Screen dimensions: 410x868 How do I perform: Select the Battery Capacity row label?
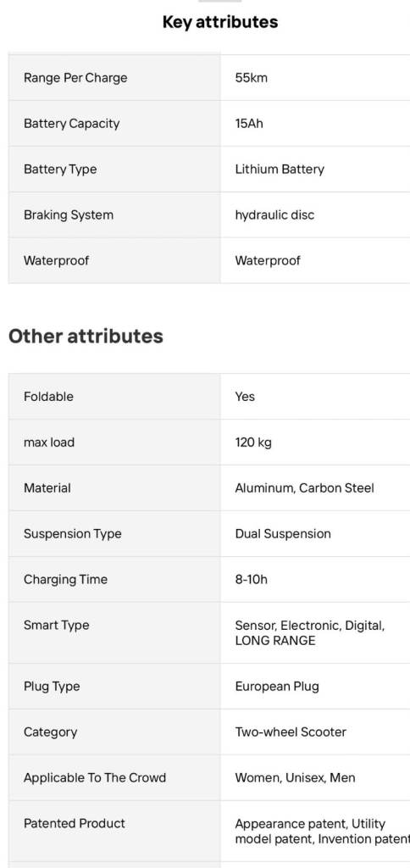[x=71, y=124]
